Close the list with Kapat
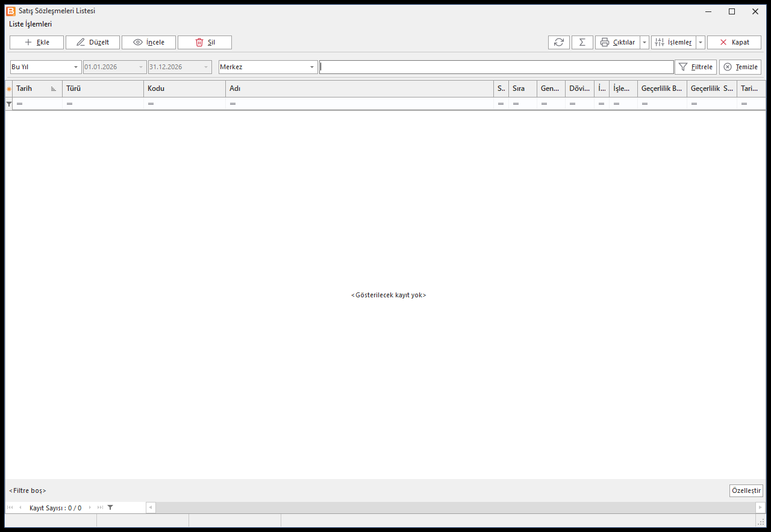 [734, 42]
